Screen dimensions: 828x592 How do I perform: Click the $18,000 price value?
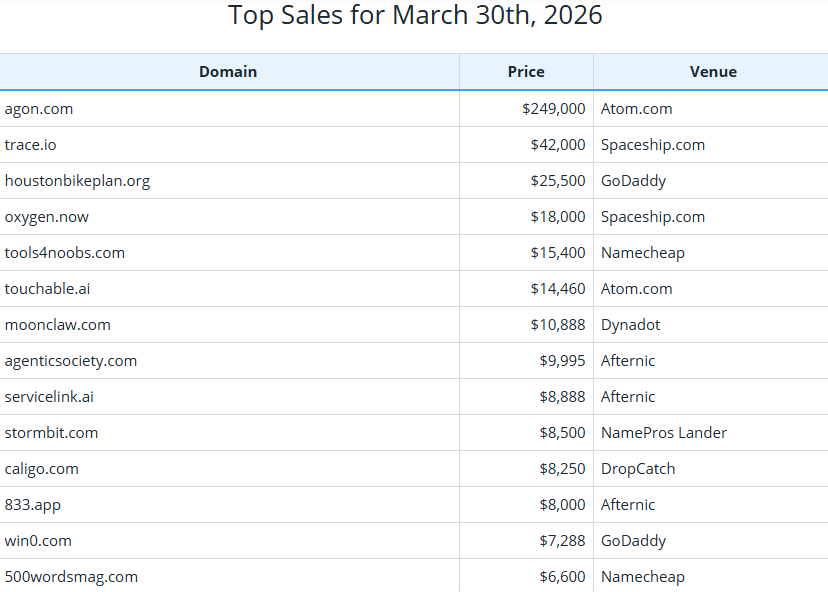tap(558, 217)
